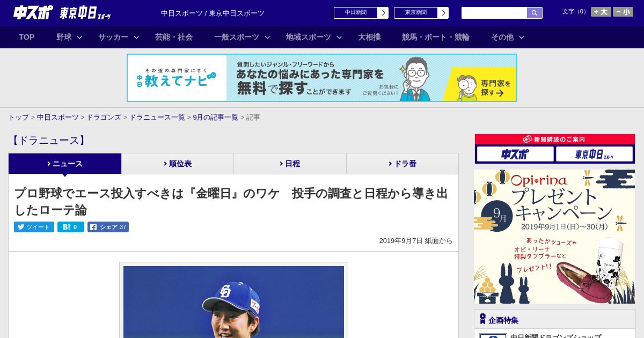Click the magnifier search button

[x=535, y=13]
